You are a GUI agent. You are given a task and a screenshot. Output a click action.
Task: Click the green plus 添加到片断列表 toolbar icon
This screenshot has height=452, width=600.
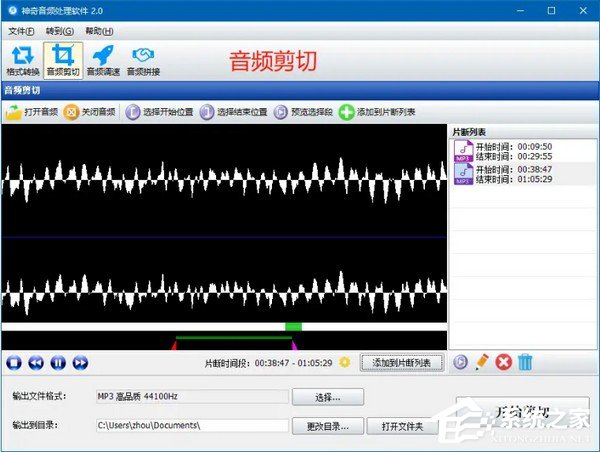pyautogui.click(x=346, y=113)
